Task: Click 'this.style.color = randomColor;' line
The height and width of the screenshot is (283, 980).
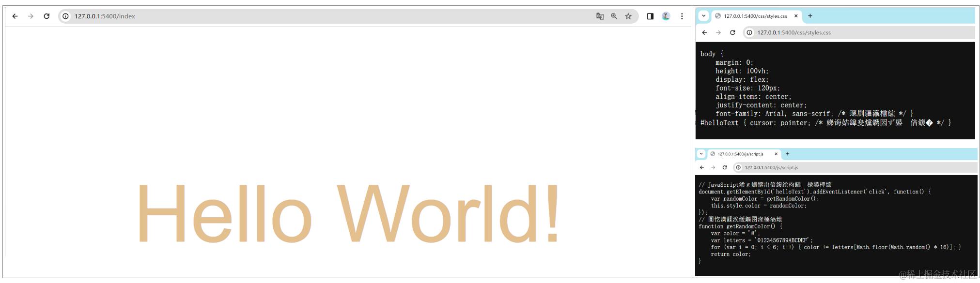Action: point(759,206)
